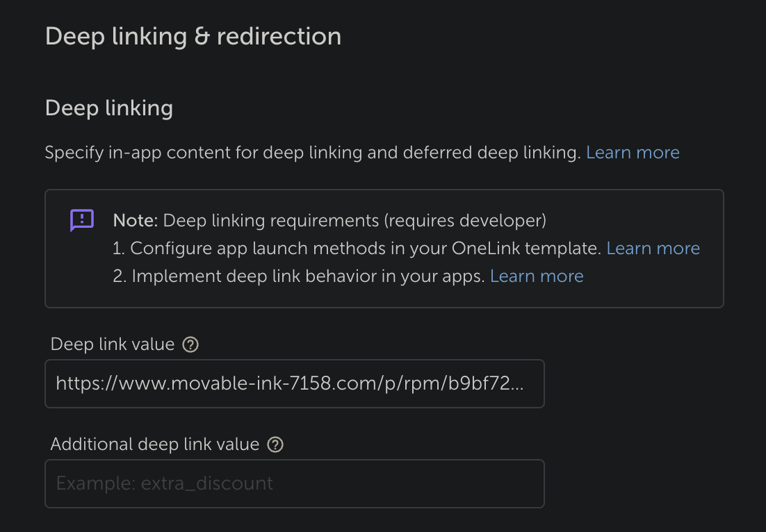Click help icon beside Deep link value
Image resolution: width=766 pixels, height=532 pixels.
pyautogui.click(x=190, y=344)
